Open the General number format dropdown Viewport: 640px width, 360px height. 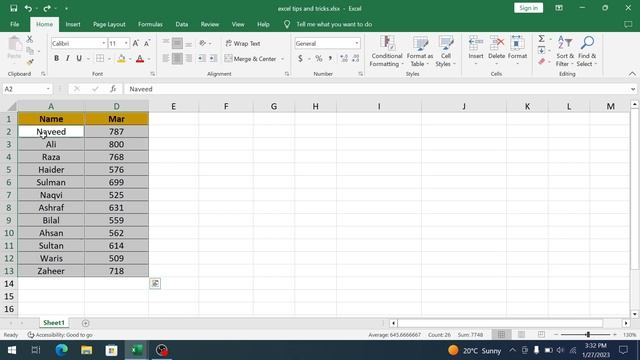357,43
